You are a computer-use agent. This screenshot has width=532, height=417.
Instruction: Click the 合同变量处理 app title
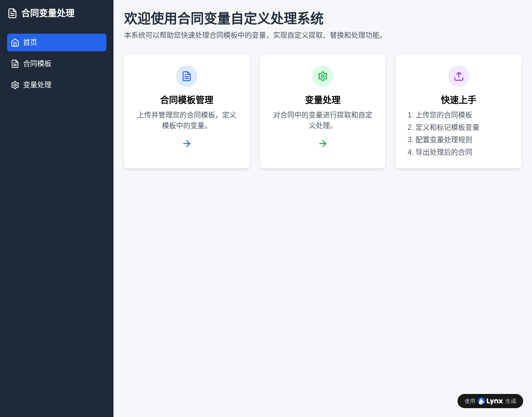(x=48, y=13)
